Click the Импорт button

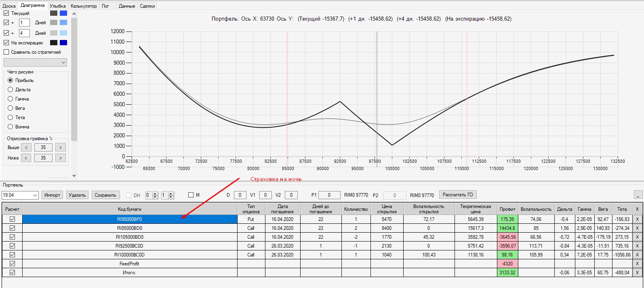tap(52, 195)
